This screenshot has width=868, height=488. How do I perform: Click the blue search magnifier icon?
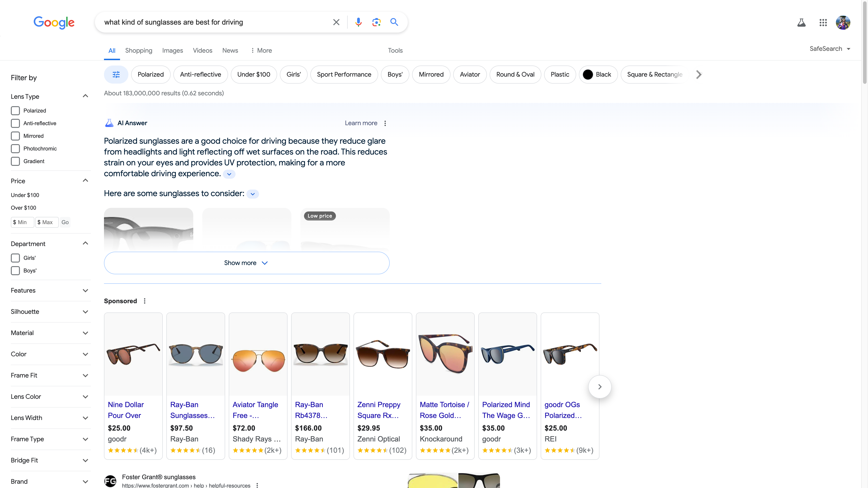click(x=394, y=22)
